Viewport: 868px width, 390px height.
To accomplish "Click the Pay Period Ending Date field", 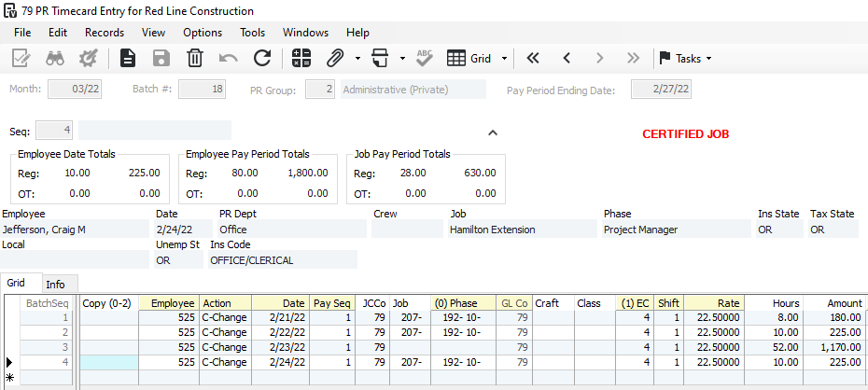I will (661, 89).
